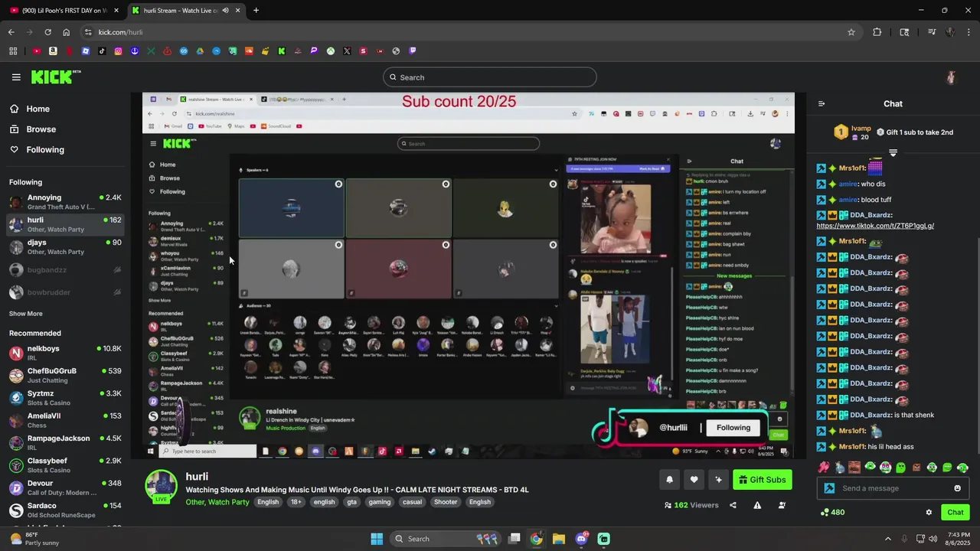The width and height of the screenshot is (980, 551).
Task: Open the Kick bookmark in bookmarks bar
Action: click(282, 51)
